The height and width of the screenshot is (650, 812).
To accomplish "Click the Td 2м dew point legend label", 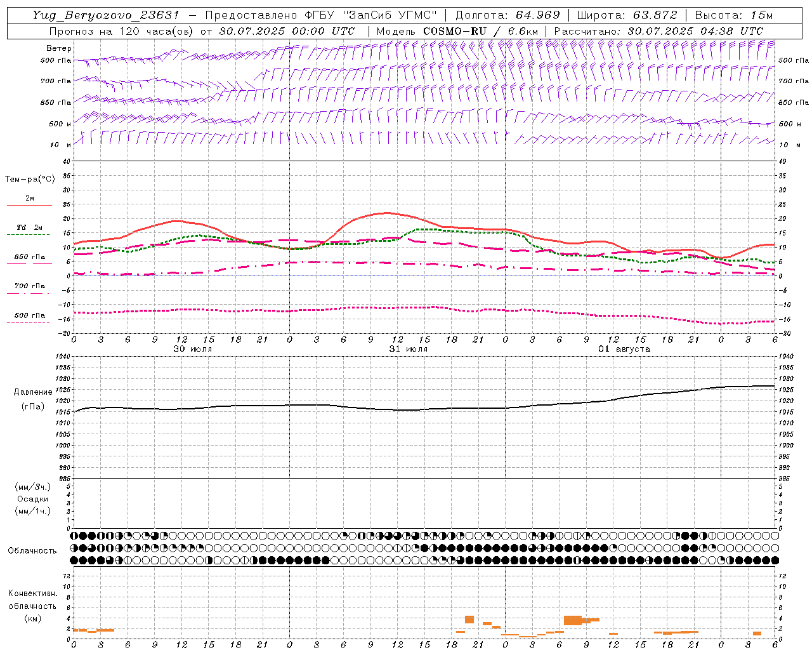I will pos(29,227).
